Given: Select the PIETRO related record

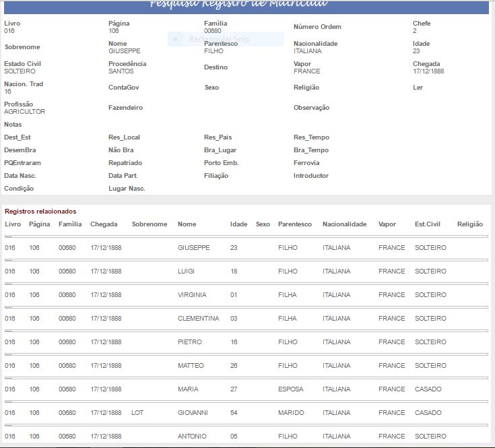Looking at the screenshot, I should pyautogui.click(x=189, y=342).
